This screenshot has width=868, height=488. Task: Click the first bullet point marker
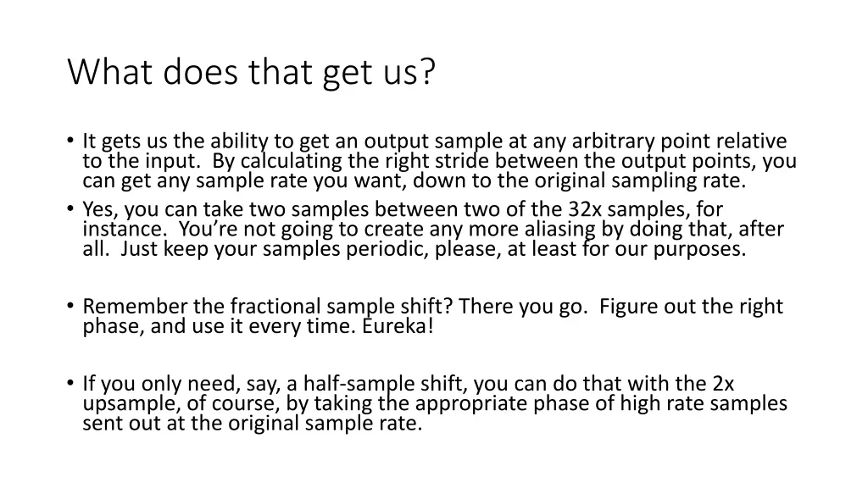(70, 141)
